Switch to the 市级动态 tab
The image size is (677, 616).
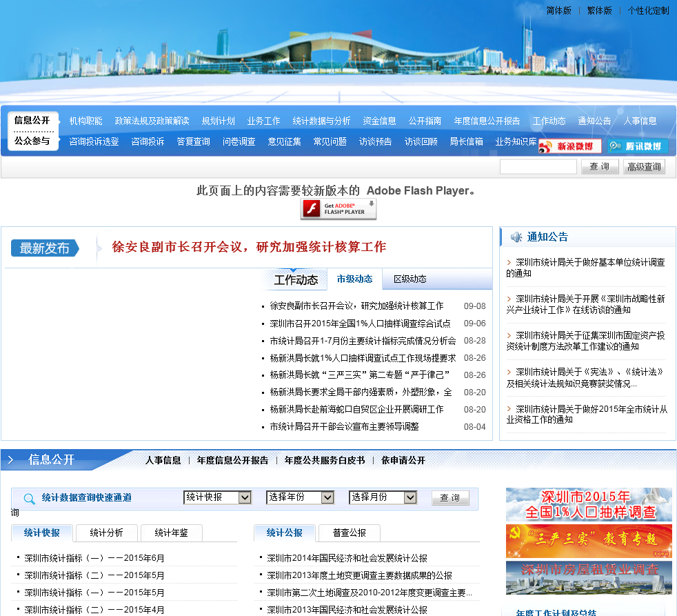[x=354, y=279]
